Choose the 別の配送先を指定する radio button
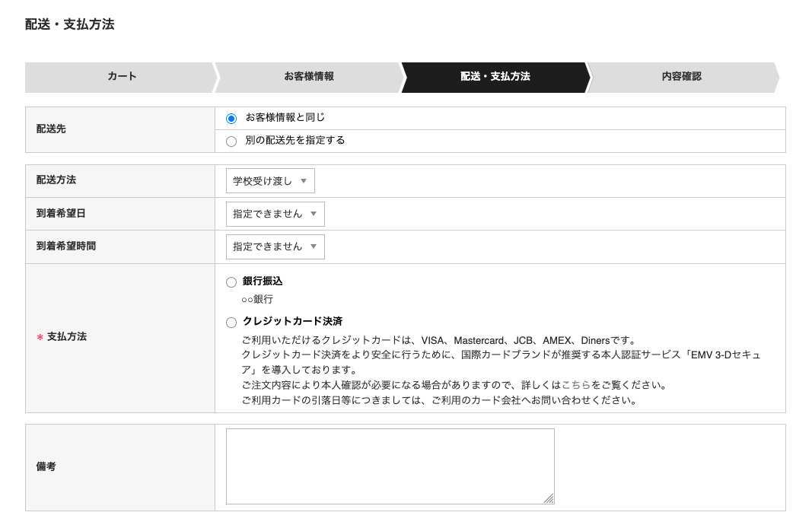Screen dimensions: 812x525 pos(231,141)
